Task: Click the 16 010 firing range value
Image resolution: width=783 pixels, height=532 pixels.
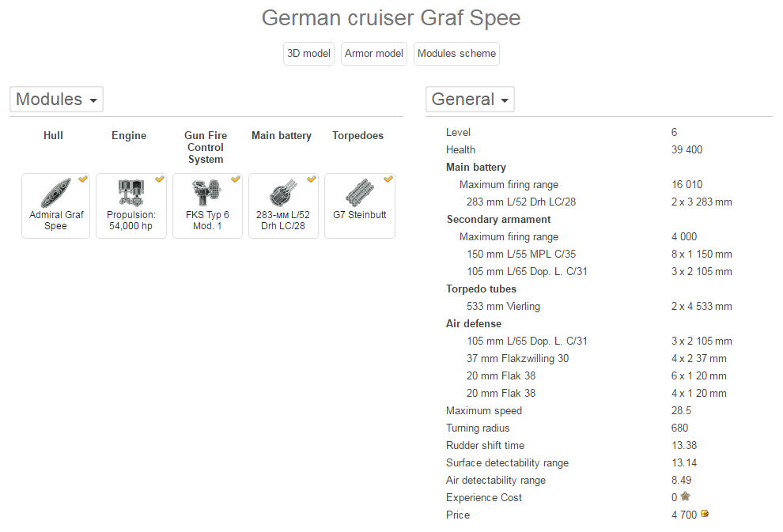Action: (687, 185)
